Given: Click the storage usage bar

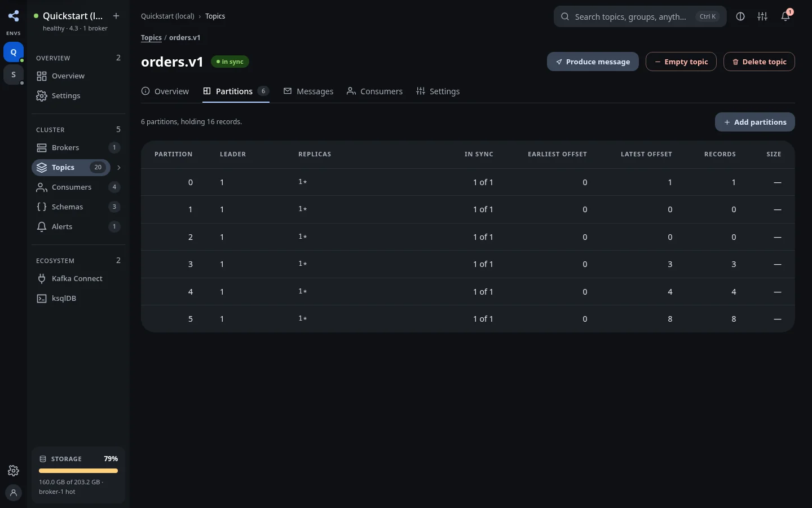Looking at the screenshot, I should pos(78,471).
